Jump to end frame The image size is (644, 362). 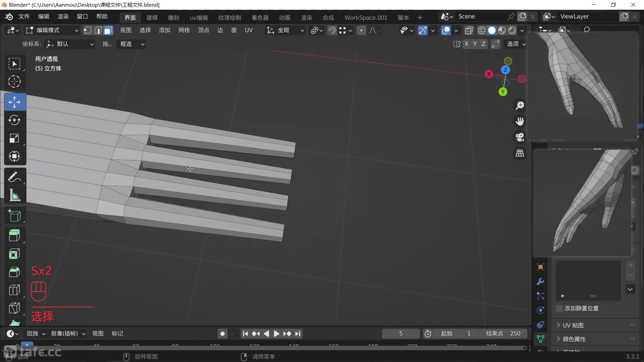click(298, 334)
